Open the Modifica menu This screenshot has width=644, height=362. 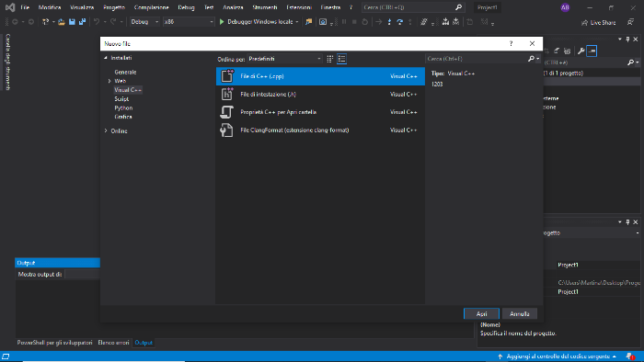[x=50, y=7]
